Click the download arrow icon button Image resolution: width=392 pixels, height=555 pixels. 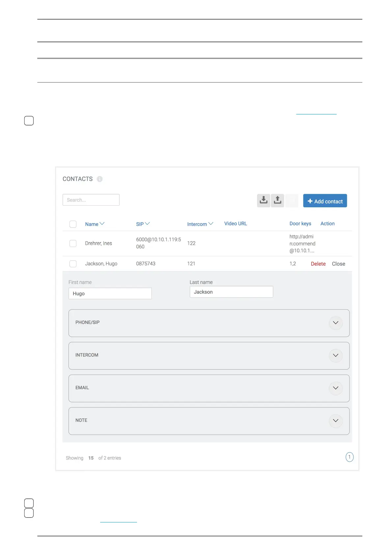(264, 200)
